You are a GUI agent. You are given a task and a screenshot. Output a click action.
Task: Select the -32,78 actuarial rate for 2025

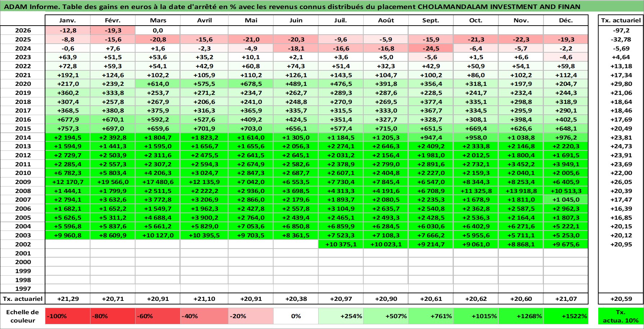[621, 39]
